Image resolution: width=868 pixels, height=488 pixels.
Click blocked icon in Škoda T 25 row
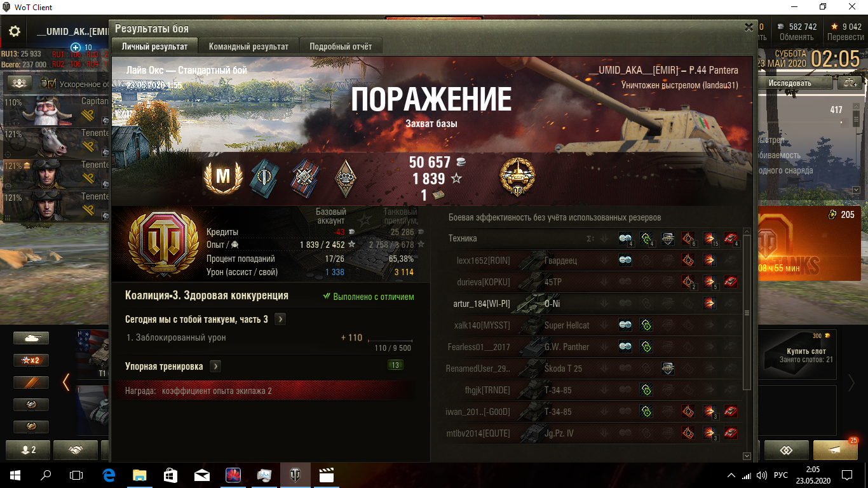click(667, 369)
